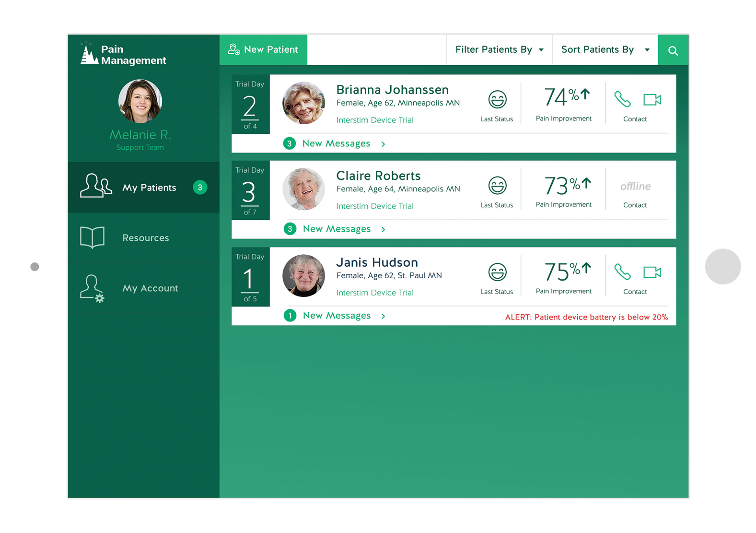
Task: Click Female, Age 64, Minneapolis MN text
Action: [398, 189]
